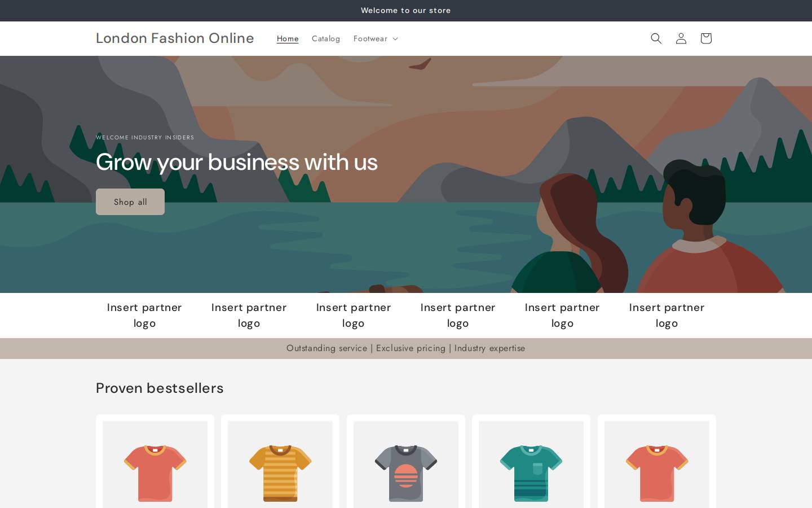
Task: Click the 'Proven bestsellers' heading
Action: tap(160, 388)
